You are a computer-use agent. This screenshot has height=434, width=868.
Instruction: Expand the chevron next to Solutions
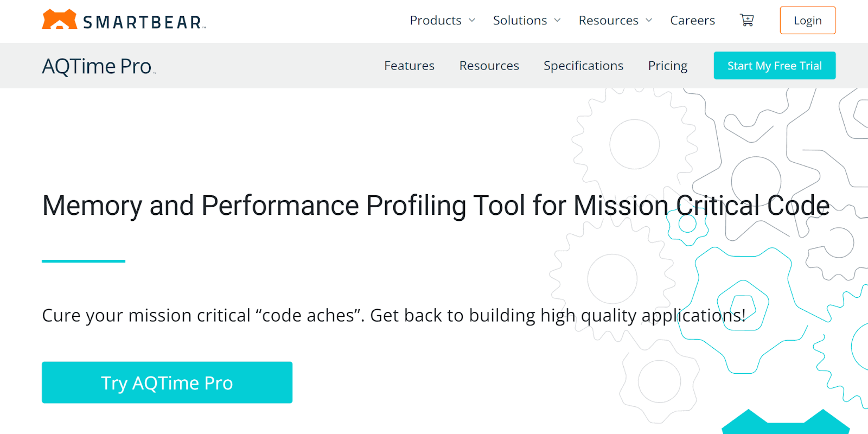tap(557, 21)
